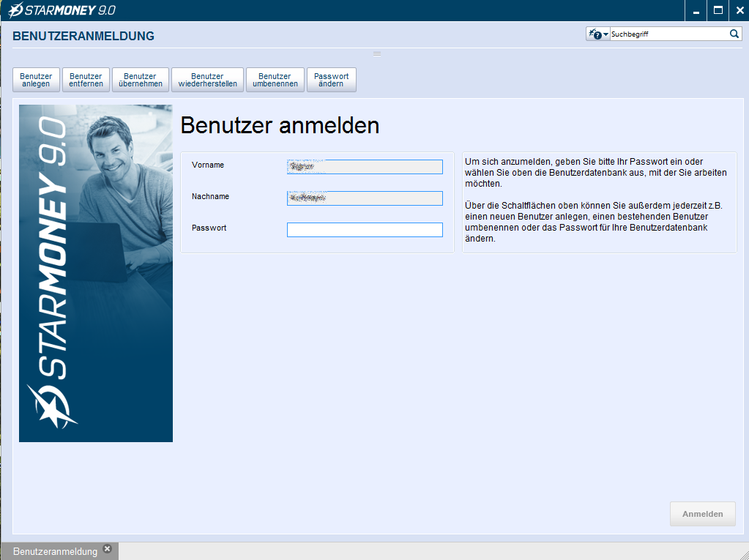Click the magnifier search icon
Screen dimensions: 749x560
pyautogui.click(x=734, y=34)
